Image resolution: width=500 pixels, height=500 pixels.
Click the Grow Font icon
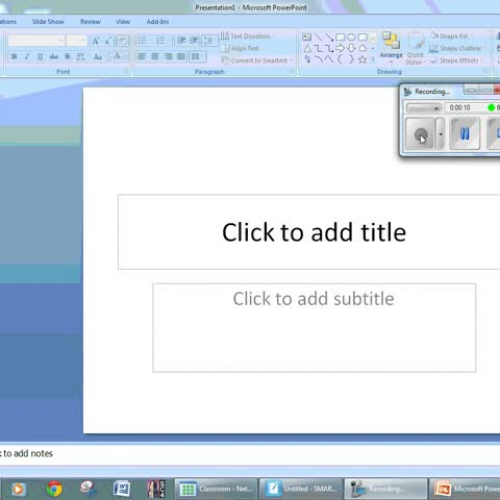tap(96, 41)
